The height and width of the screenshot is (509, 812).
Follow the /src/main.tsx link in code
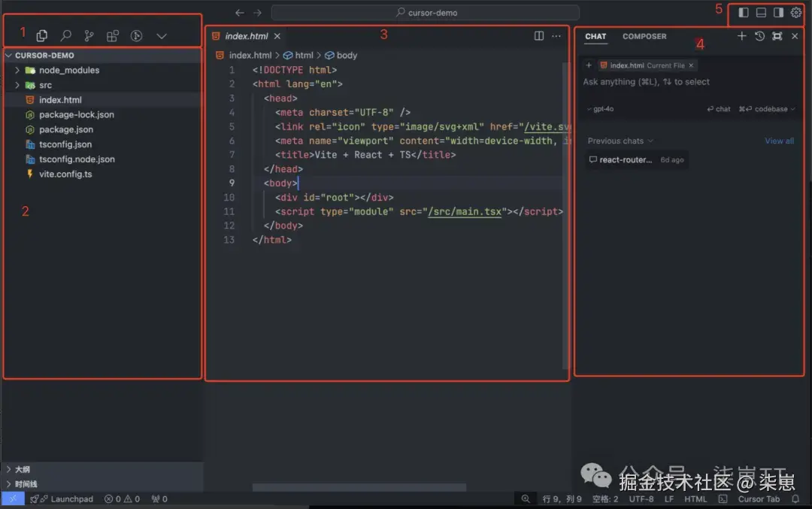click(x=465, y=211)
